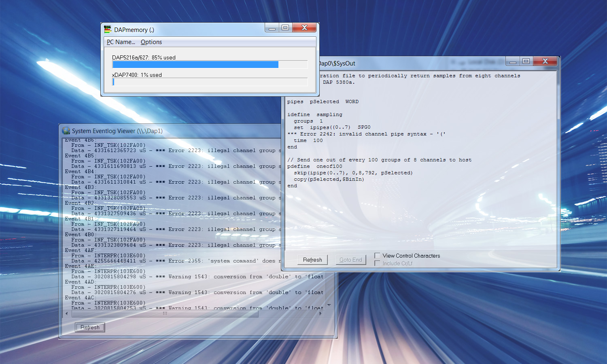Toggle the Include Cr/Lf checkbox

click(x=378, y=263)
